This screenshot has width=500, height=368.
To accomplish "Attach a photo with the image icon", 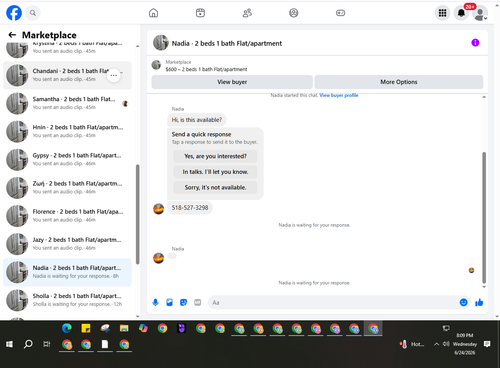I will pyautogui.click(x=169, y=302).
